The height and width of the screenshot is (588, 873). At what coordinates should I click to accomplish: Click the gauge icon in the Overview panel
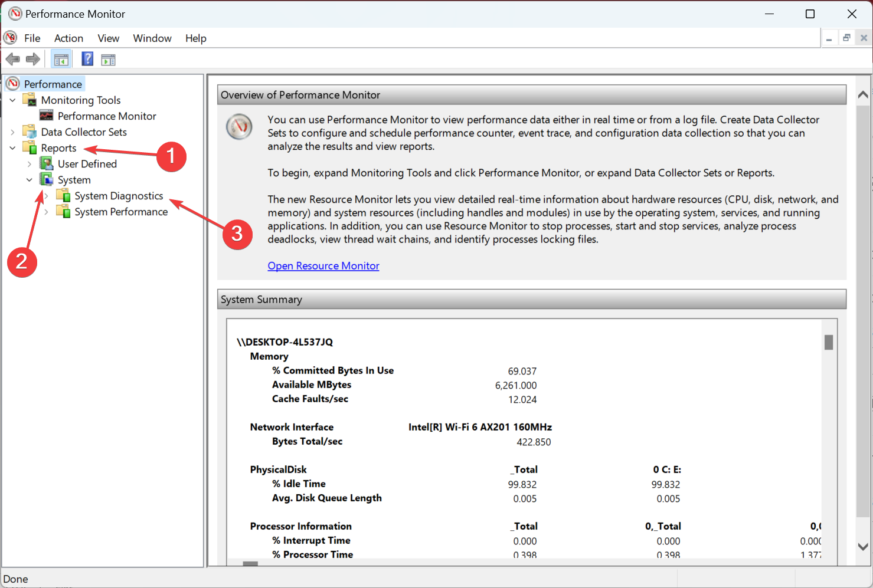240,126
